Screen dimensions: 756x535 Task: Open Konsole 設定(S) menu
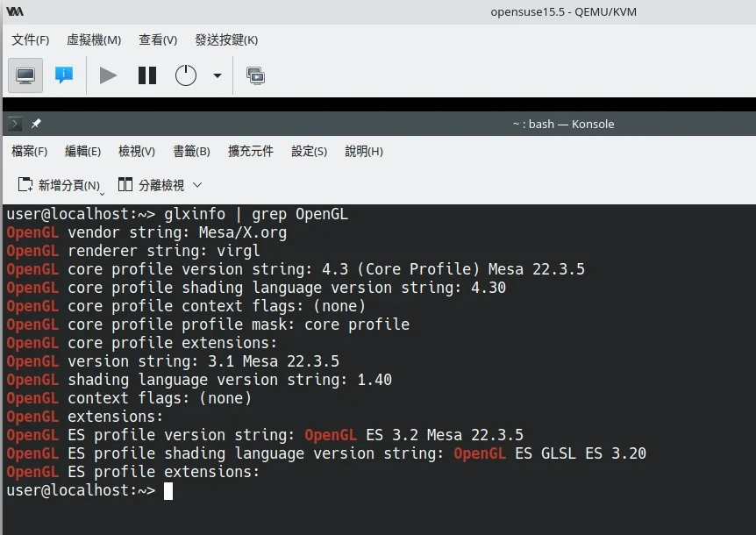point(309,152)
